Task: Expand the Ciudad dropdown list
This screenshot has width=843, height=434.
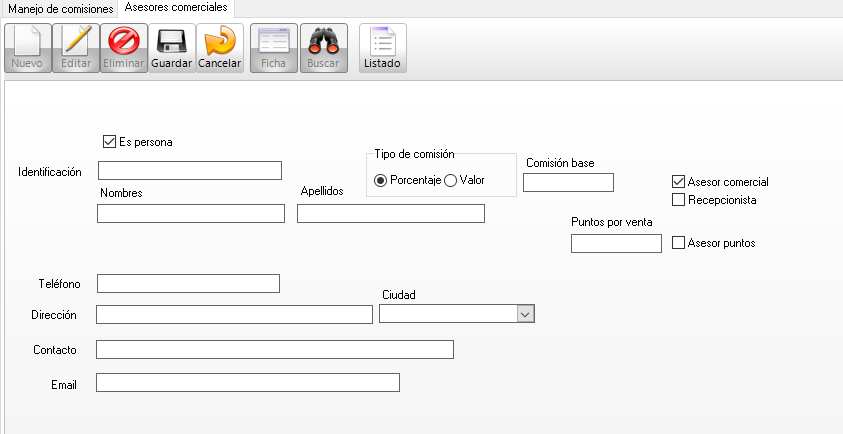Action: pos(526,314)
